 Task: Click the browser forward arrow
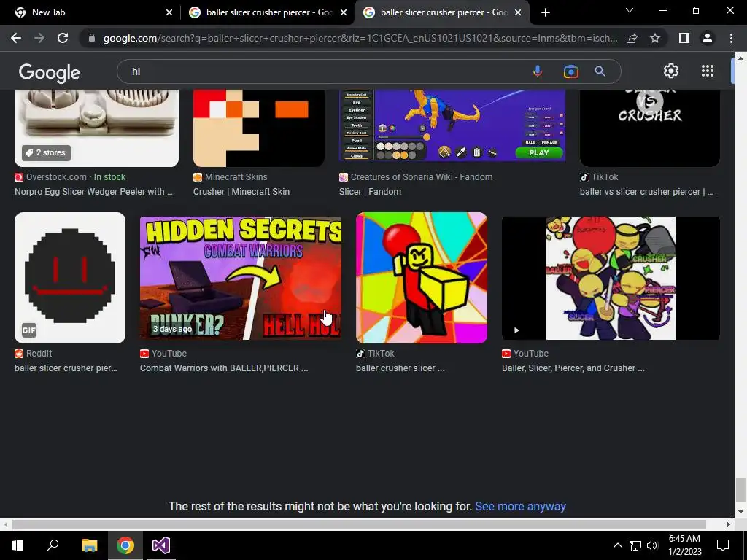(39, 38)
